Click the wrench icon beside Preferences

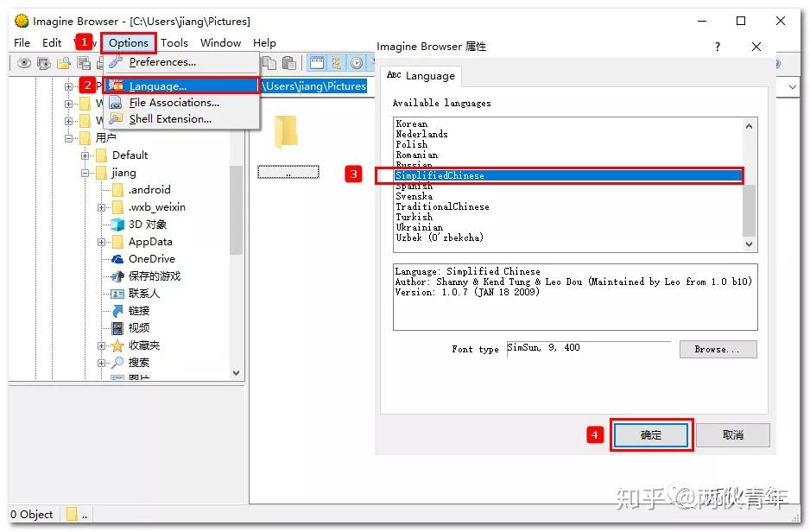[116, 62]
